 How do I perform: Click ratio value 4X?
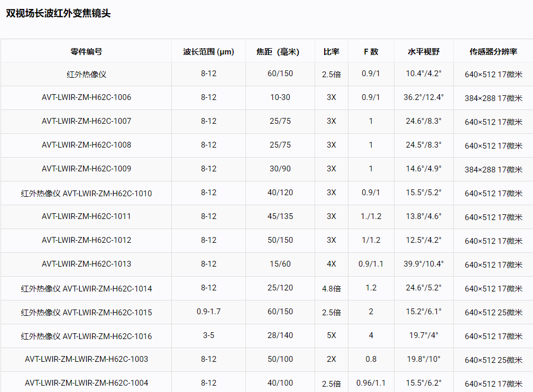(x=332, y=264)
